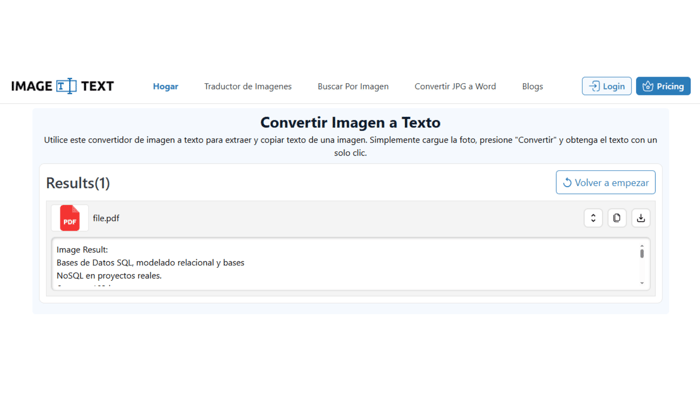Click Volver a empezar button
This screenshot has height=393, width=700.
(x=605, y=182)
